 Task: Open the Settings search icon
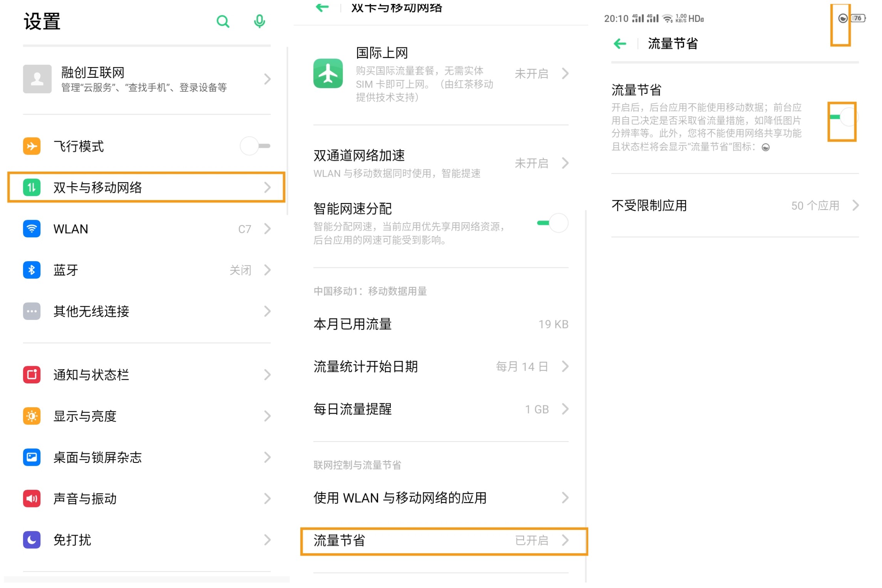point(223,22)
